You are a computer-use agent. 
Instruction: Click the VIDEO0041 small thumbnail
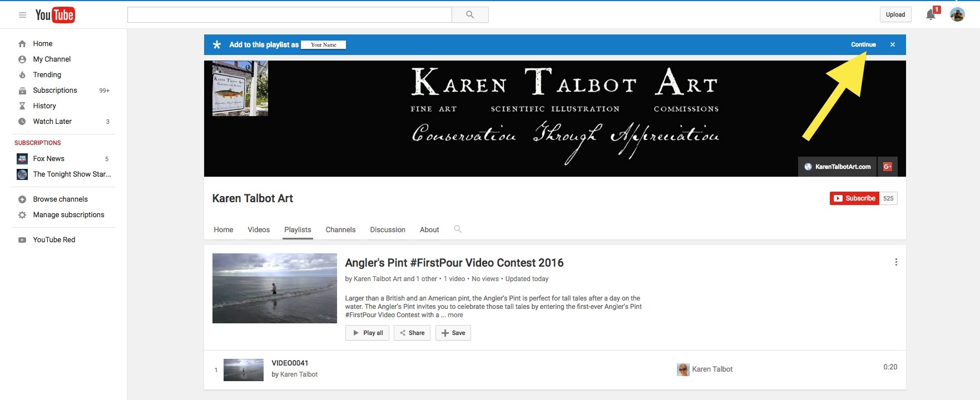pyautogui.click(x=244, y=370)
